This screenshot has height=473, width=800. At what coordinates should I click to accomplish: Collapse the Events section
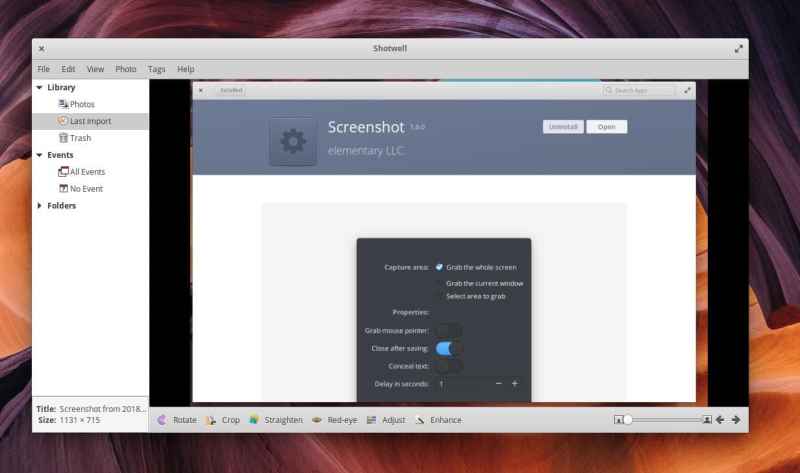(x=39, y=155)
